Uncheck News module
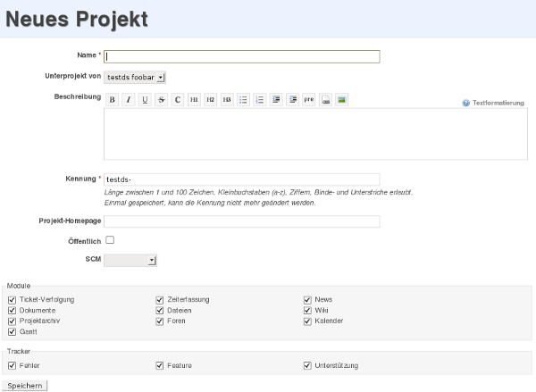Screen dimensions: 536x392 pyautogui.click(x=307, y=300)
